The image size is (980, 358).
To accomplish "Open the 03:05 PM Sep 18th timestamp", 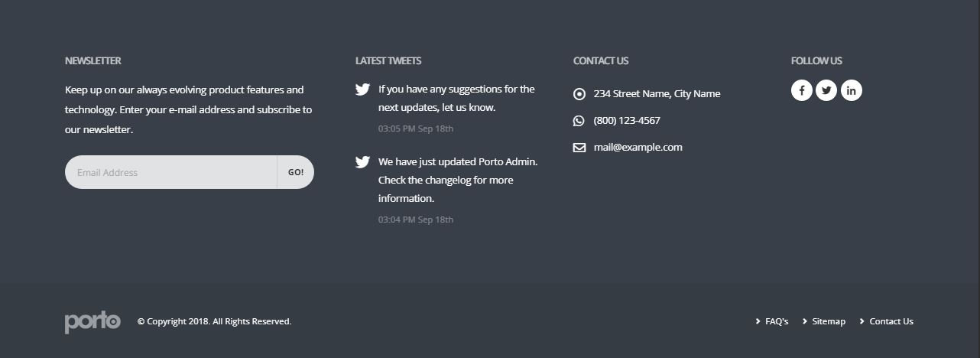I will (415, 129).
